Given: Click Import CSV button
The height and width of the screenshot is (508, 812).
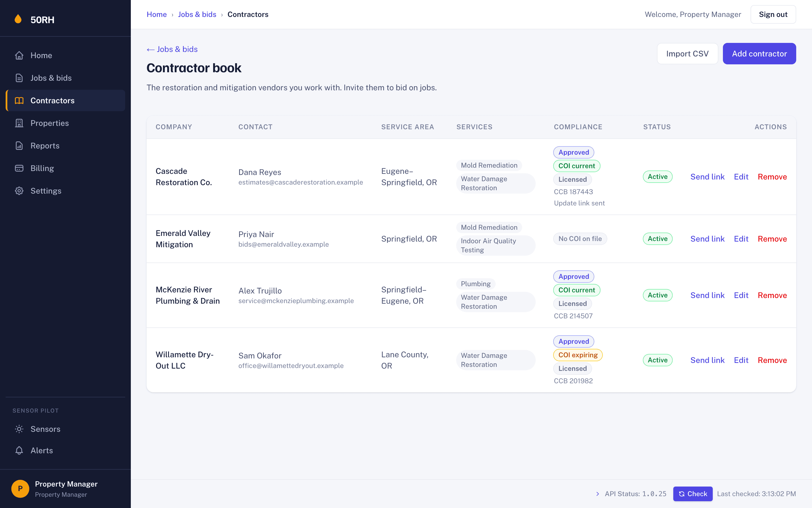Looking at the screenshot, I should tap(687, 53).
